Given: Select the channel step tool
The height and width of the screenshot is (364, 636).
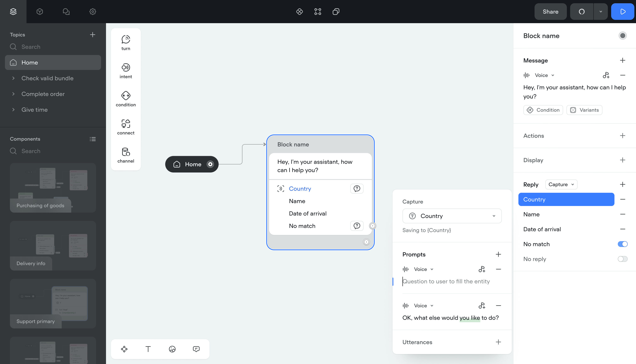Looking at the screenshot, I should click(126, 154).
